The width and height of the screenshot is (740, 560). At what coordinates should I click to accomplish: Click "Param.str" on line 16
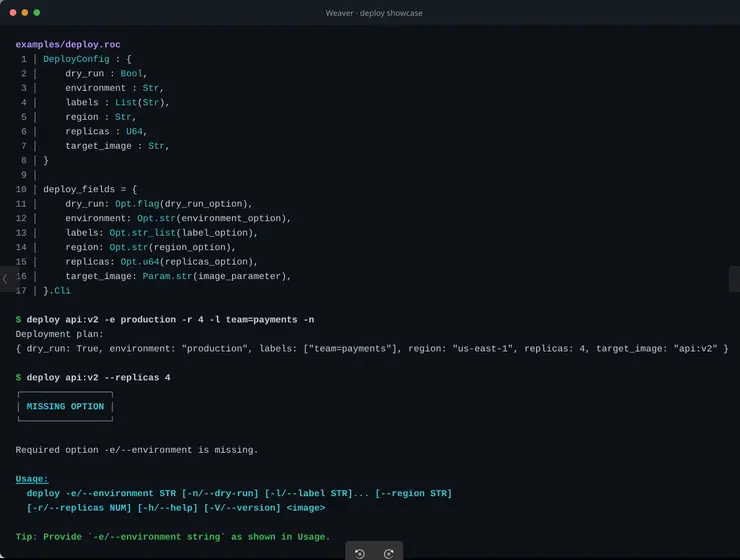[x=167, y=276]
